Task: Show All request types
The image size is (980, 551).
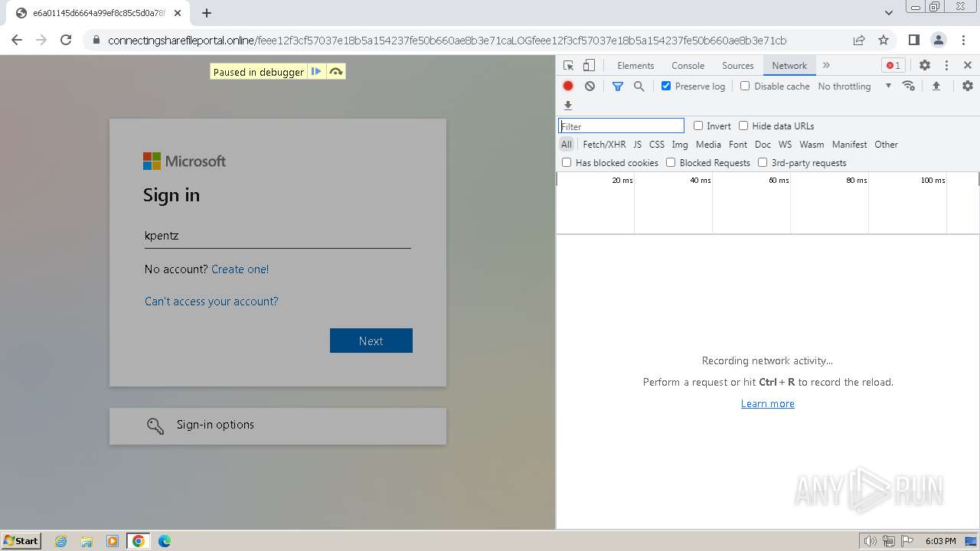Action: [567, 144]
